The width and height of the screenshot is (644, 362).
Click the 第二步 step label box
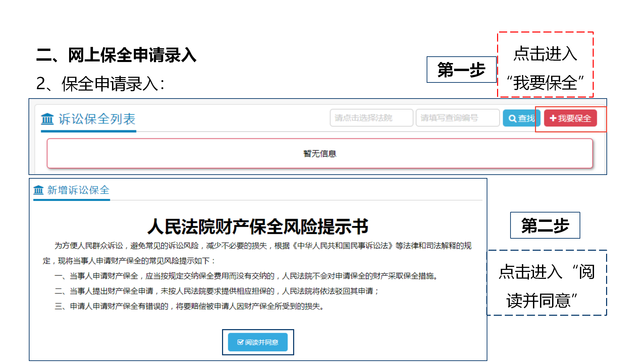pyautogui.click(x=545, y=226)
